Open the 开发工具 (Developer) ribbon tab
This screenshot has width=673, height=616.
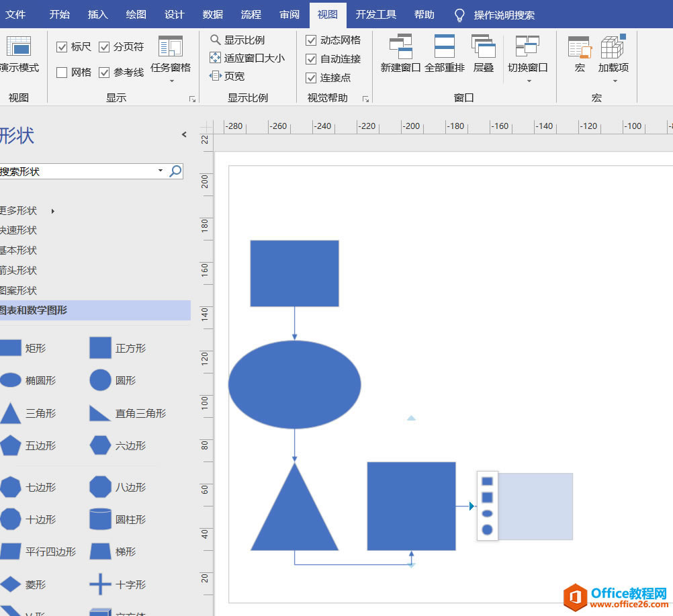[376, 15]
